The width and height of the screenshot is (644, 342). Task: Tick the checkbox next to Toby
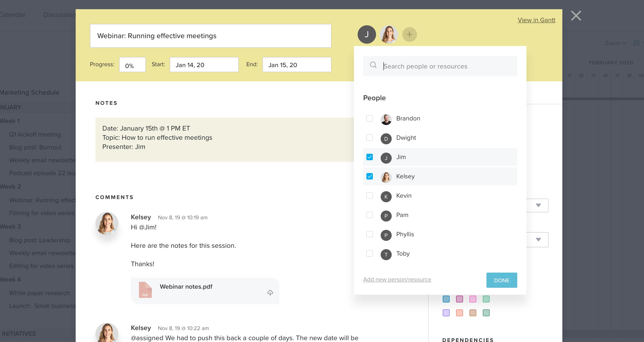pyautogui.click(x=369, y=254)
